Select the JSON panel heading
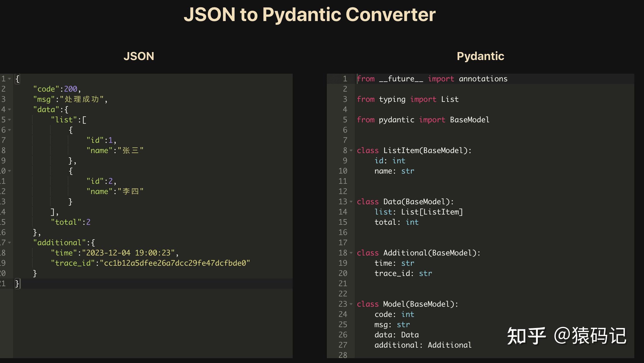The width and height of the screenshot is (644, 363). coord(139,56)
